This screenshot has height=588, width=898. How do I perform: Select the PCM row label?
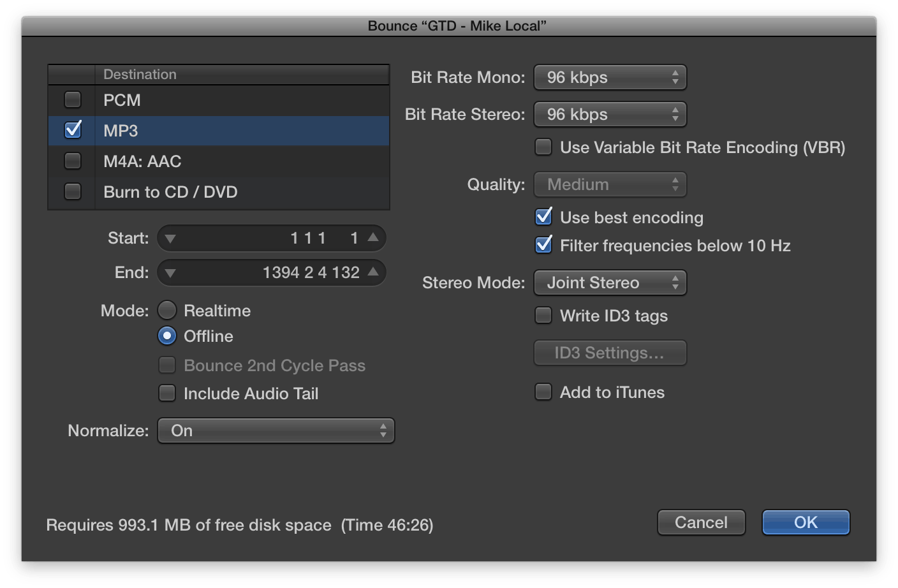(122, 100)
